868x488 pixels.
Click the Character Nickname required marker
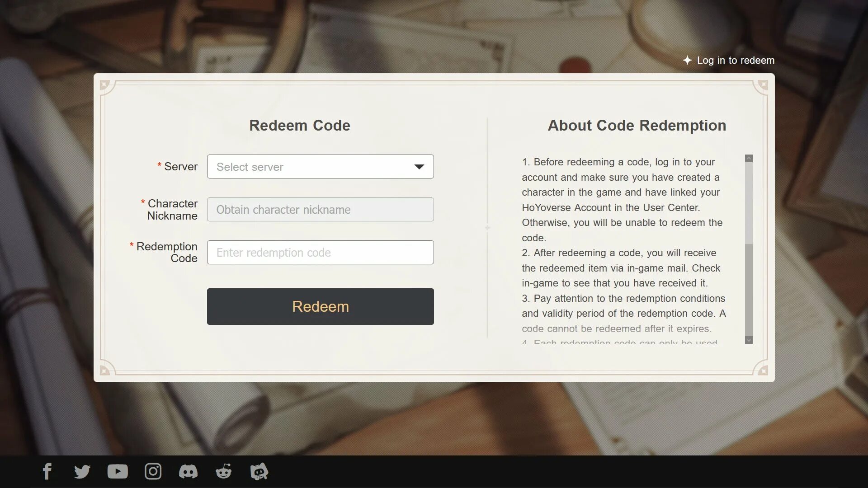[x=142, y=202]
